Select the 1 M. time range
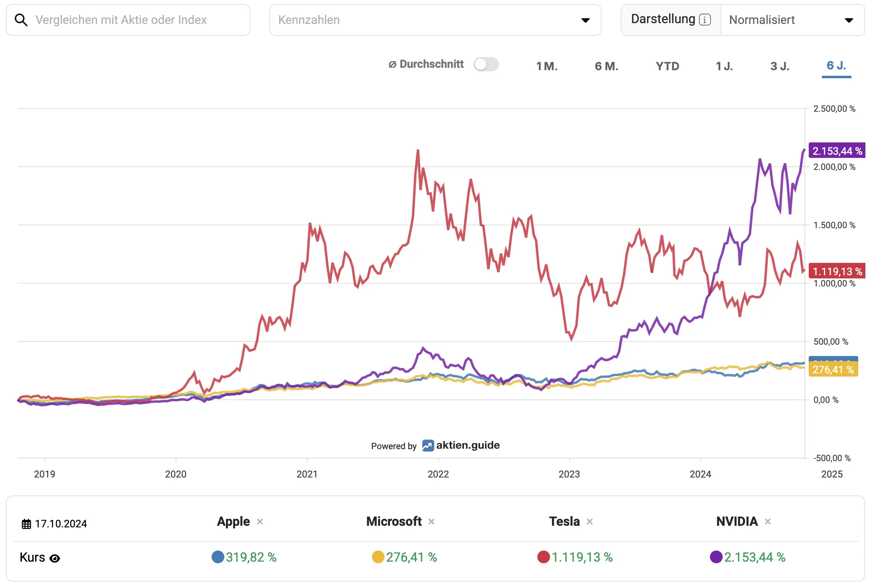This screenshot has width=871, height=588. (547, 66)
